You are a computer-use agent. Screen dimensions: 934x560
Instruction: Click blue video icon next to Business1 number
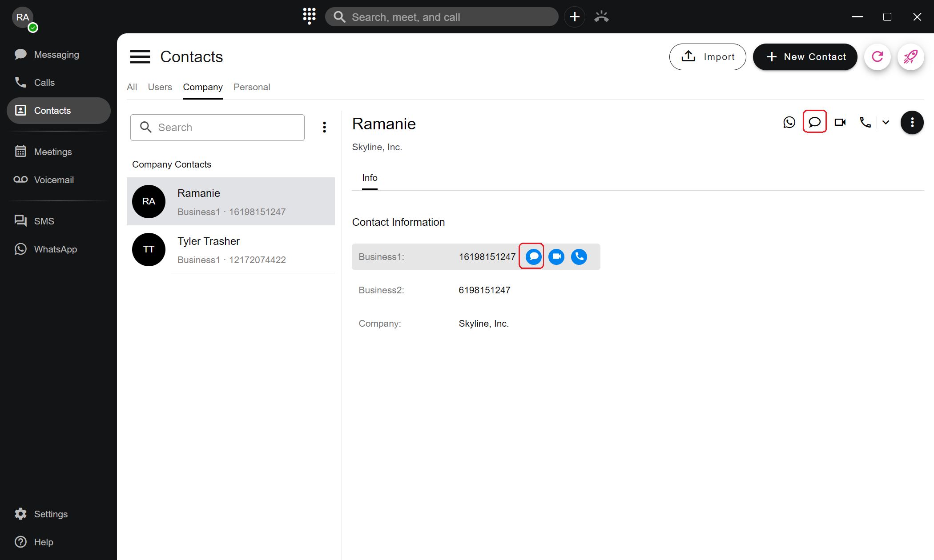point(556,256)
